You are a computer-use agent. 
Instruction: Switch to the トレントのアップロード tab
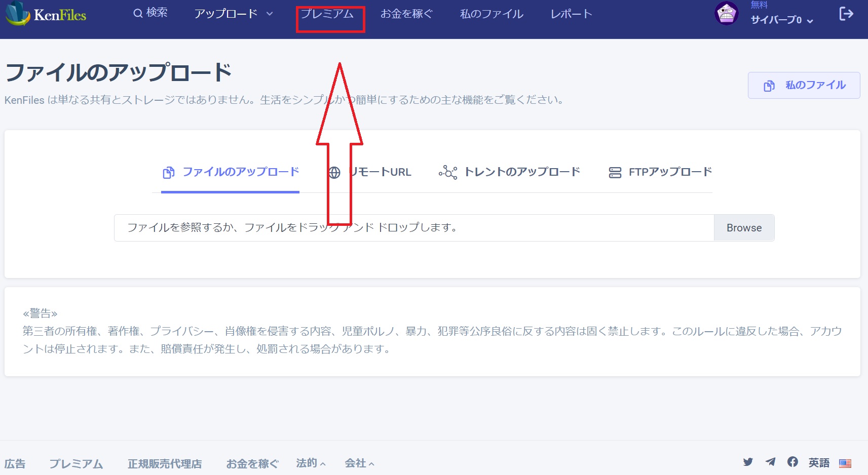[522, 172]
